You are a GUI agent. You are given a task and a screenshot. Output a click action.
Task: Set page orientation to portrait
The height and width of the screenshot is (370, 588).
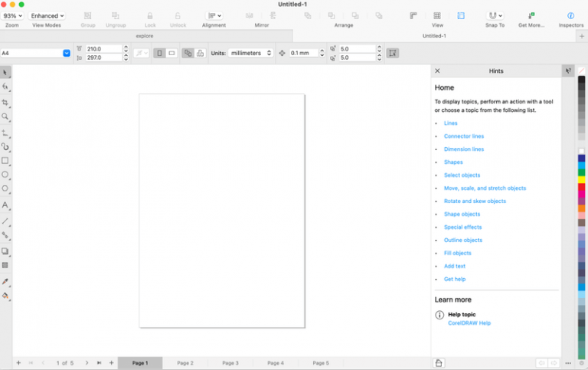(159, 53)
